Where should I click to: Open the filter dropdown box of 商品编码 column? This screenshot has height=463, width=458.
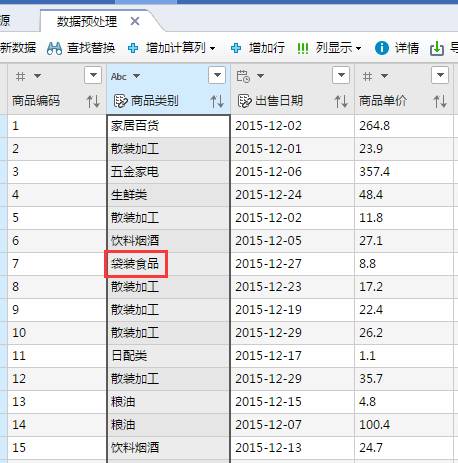(x=93, y=75)
